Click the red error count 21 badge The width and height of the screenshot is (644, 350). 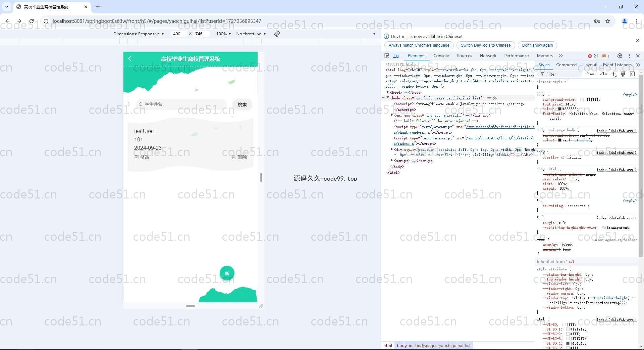coord(593,56)
